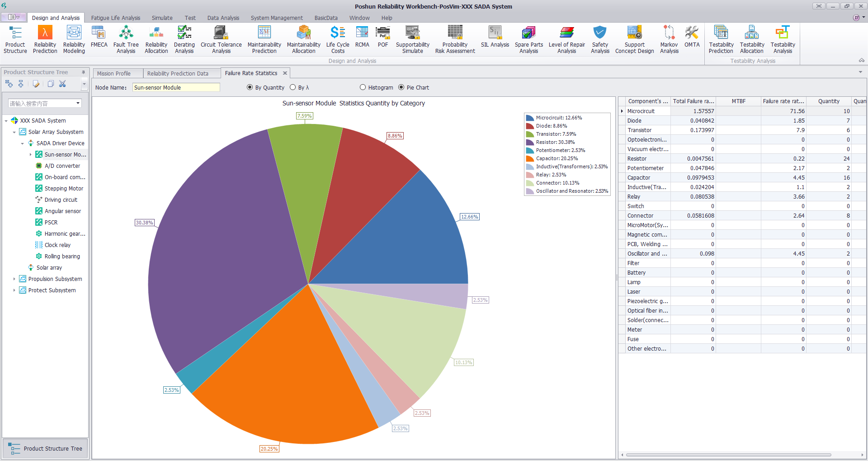The height and width of the screenshot is (461, 868).
Task: Select the By λ radio option
Action: click(x=293, y=87)
